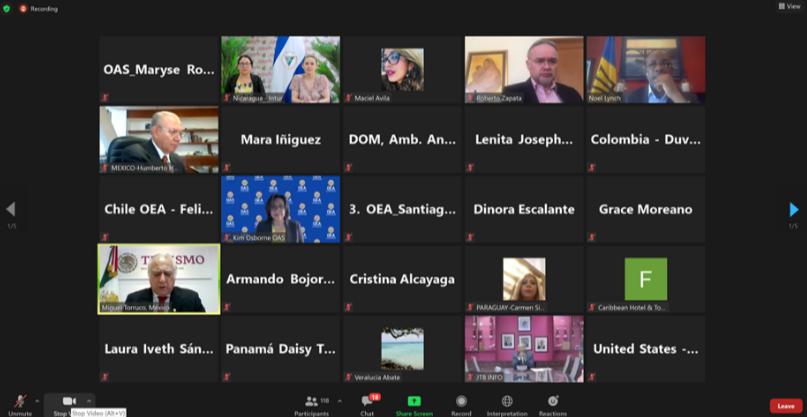Viewport: 807px width, 417px height.
Task: Click the red Leave button
Action: point(786,406)
